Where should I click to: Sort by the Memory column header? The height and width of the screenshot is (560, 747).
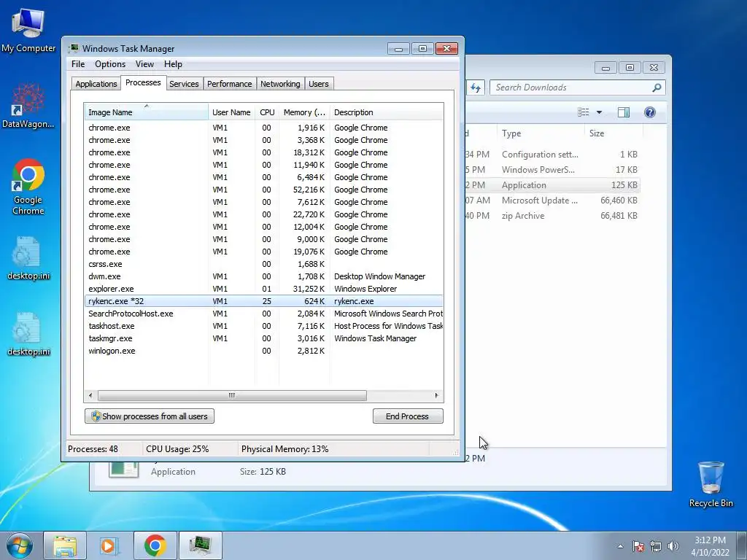(x=304, y=112)
